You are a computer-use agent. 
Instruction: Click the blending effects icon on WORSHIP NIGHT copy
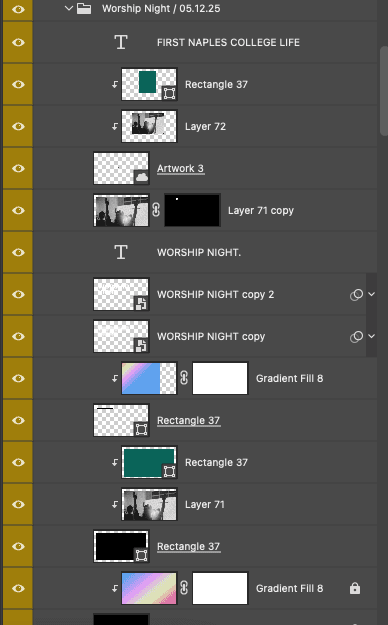tap(356, 336)
